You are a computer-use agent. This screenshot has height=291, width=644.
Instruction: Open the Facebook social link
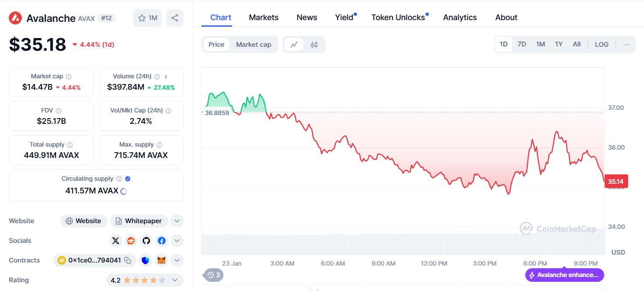[162, 241]
